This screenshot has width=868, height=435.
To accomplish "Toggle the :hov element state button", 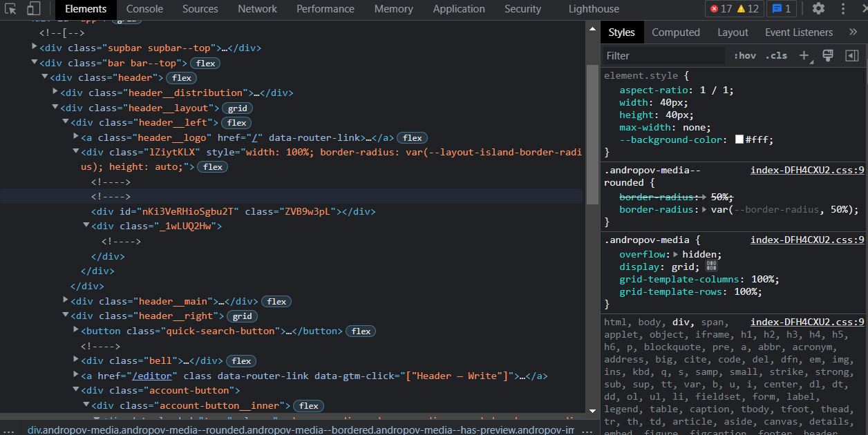I will (x=745, y=56).
